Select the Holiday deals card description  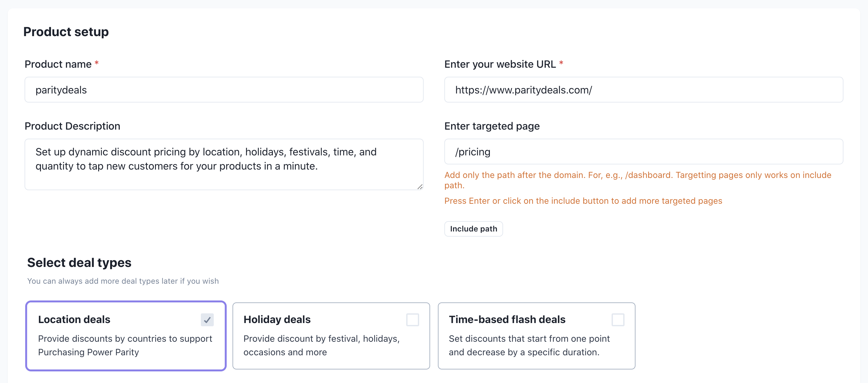pyautogui.click(x=321, y=345)
